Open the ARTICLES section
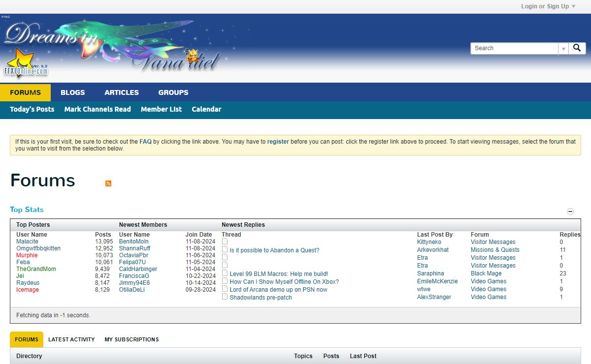Viewport: 591px width, 364px height. point(122,92)
